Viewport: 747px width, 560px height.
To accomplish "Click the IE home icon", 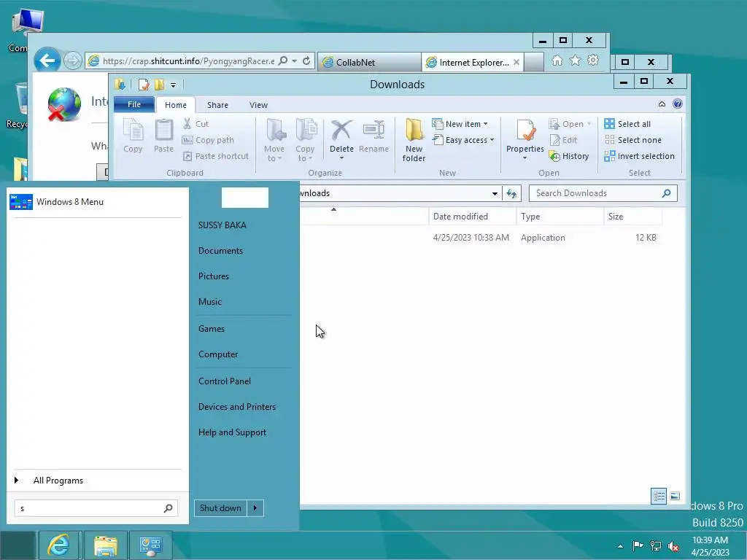I will 557,61.
